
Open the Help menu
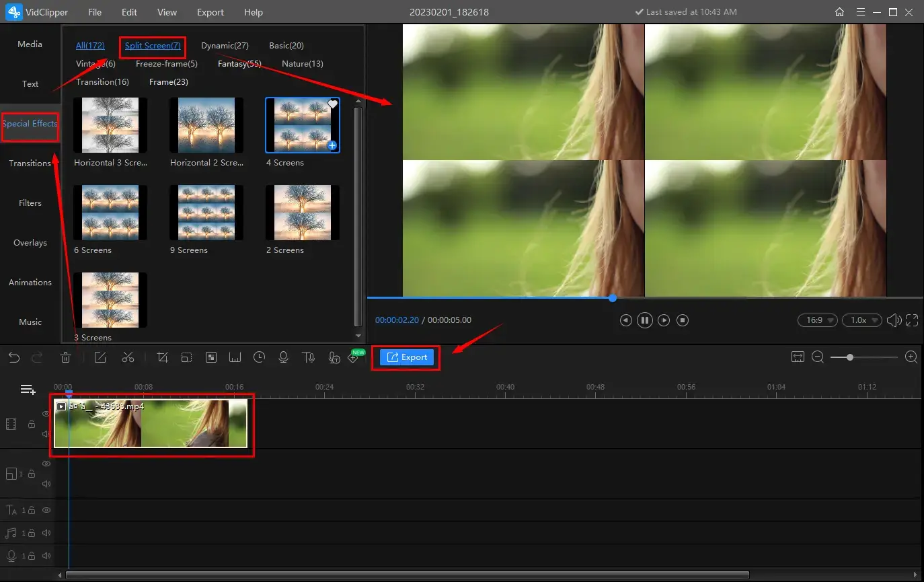coord(254,12)
